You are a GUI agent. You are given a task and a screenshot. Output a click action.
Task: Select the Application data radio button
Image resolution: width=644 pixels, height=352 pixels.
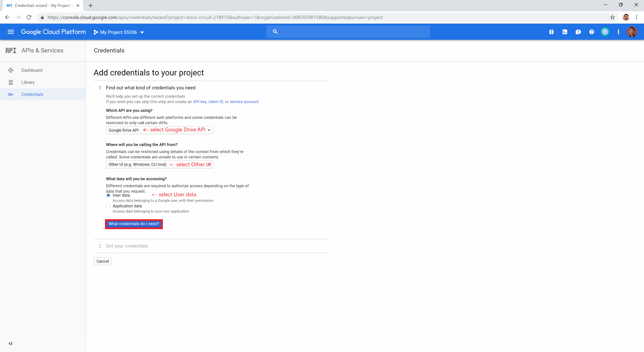click(108, 206)
